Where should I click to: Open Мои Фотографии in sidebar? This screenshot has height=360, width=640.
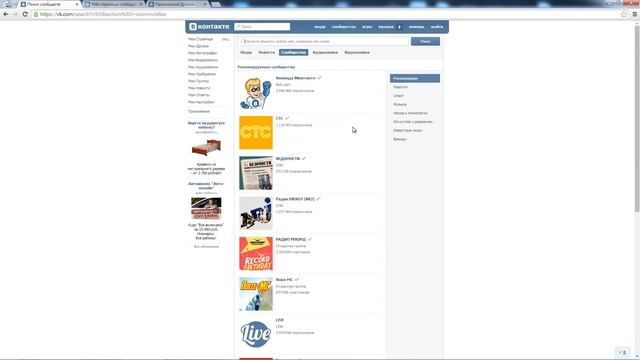pyautogui.click(x=202, y=53)
